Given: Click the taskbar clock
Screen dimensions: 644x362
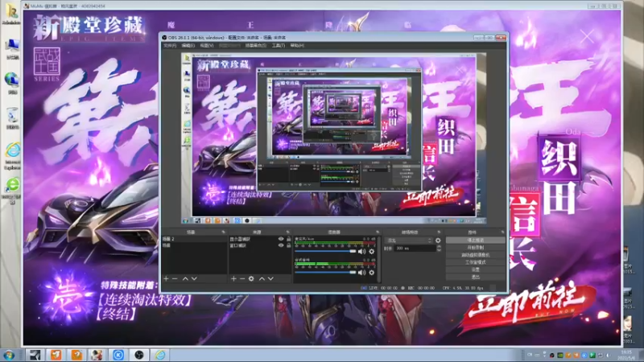Looking at the screenshot, I should (x=627, y=355).
